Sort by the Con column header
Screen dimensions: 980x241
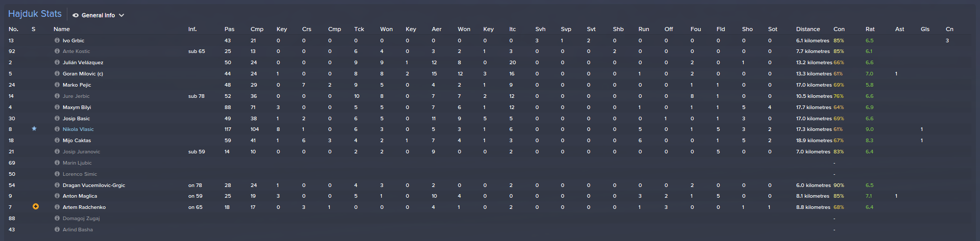coord(839,29)
